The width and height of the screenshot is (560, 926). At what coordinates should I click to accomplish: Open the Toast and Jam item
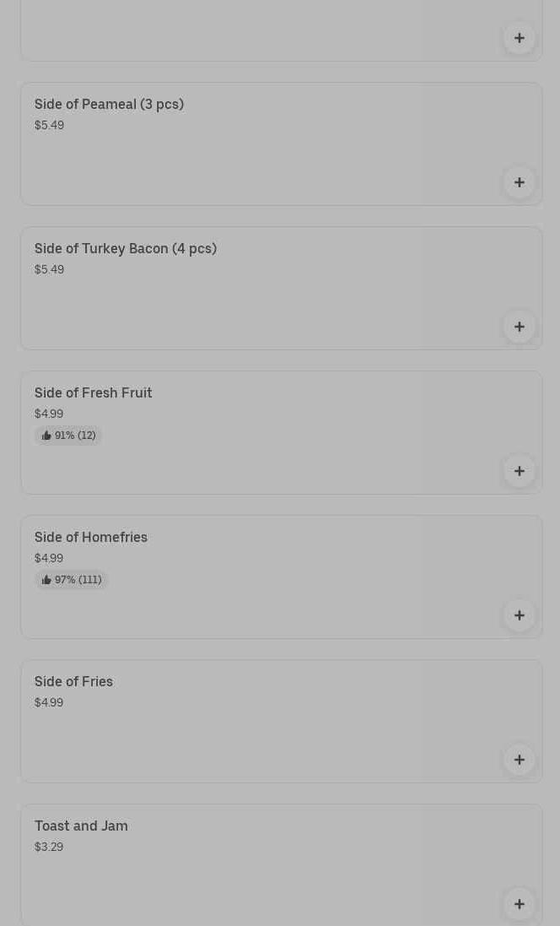pos(81,826)
